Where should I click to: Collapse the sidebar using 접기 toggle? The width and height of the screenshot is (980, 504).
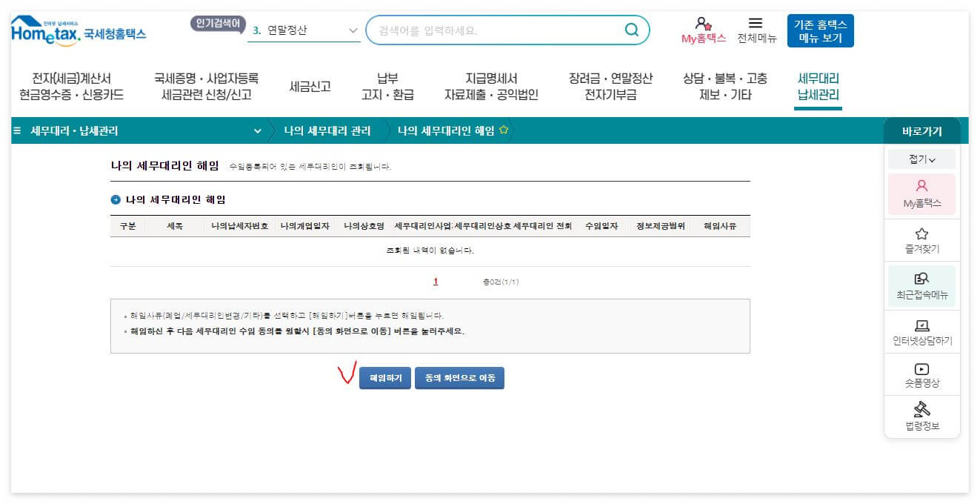click(921, 159)
